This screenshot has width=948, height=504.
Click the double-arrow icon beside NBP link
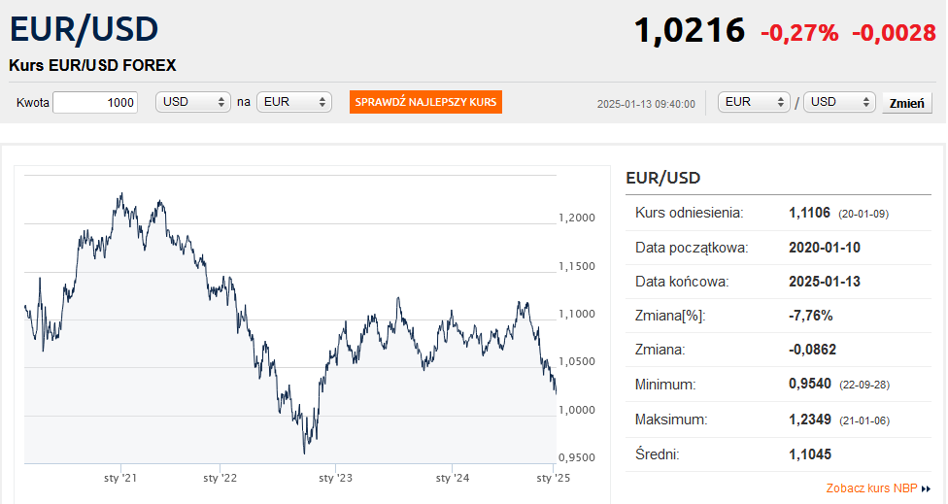(x=926, y=488)
